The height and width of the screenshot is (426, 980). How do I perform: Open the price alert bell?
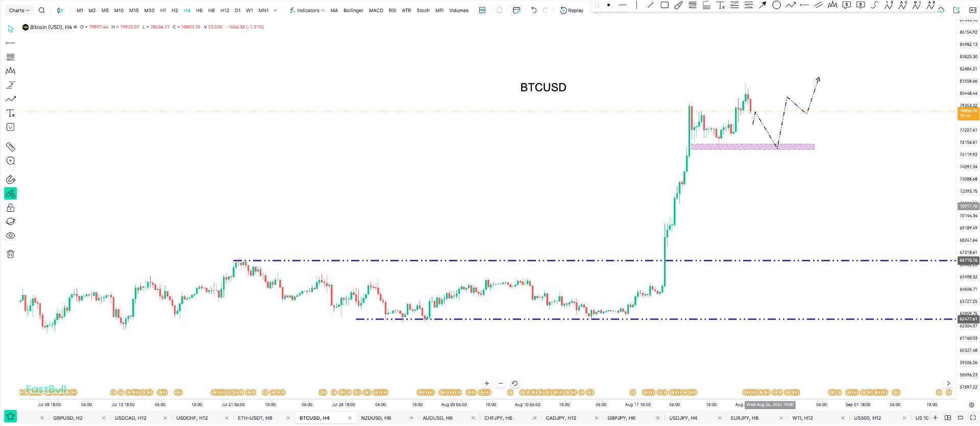click(499, 10)
